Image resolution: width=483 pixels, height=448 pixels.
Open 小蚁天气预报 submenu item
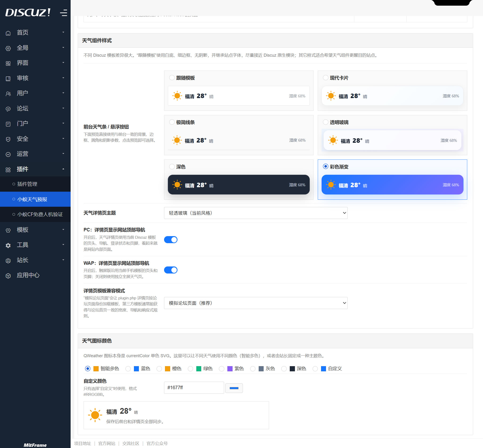pyautogui.click(x=35, y=199)
